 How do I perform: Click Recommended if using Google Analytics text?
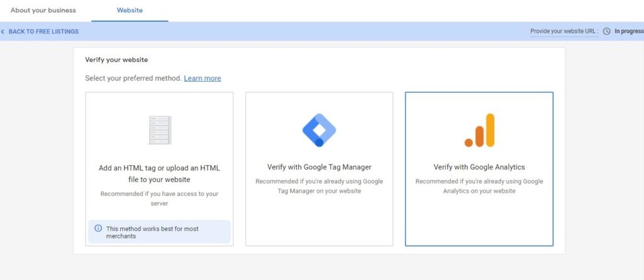coord(479,186)
